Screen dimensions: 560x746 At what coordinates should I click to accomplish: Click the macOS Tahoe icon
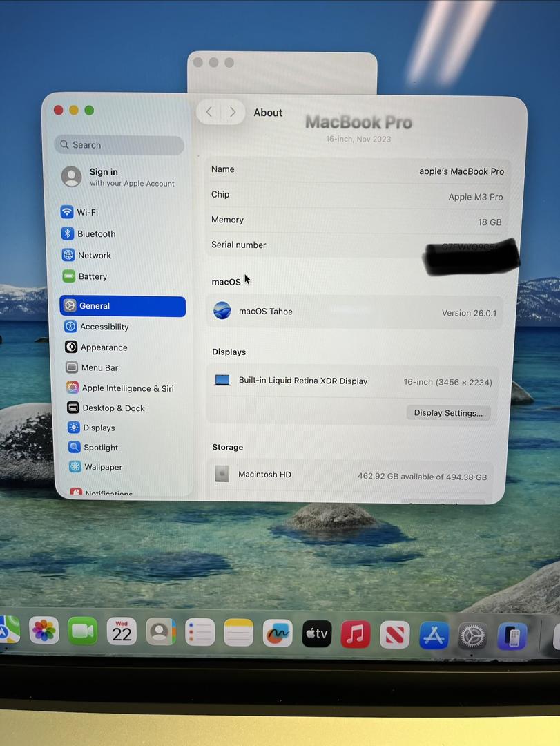pyautogui.click(x=222, y=311)
